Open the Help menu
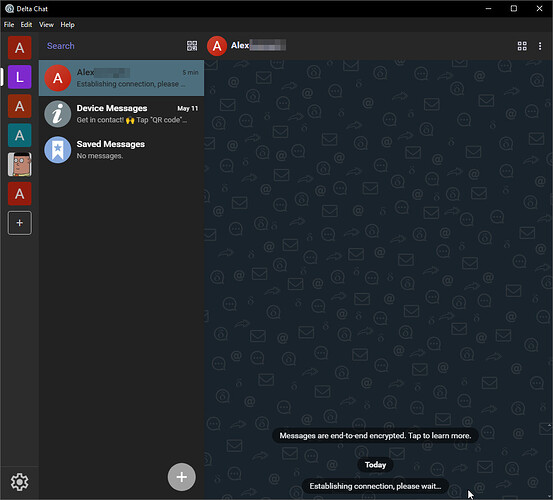Viewport: 553px width, 500px height. [67, 25]
